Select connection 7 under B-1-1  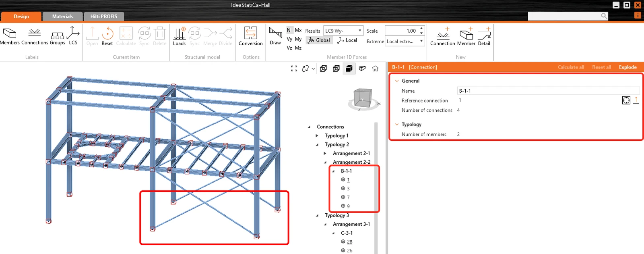click(348, 198)
